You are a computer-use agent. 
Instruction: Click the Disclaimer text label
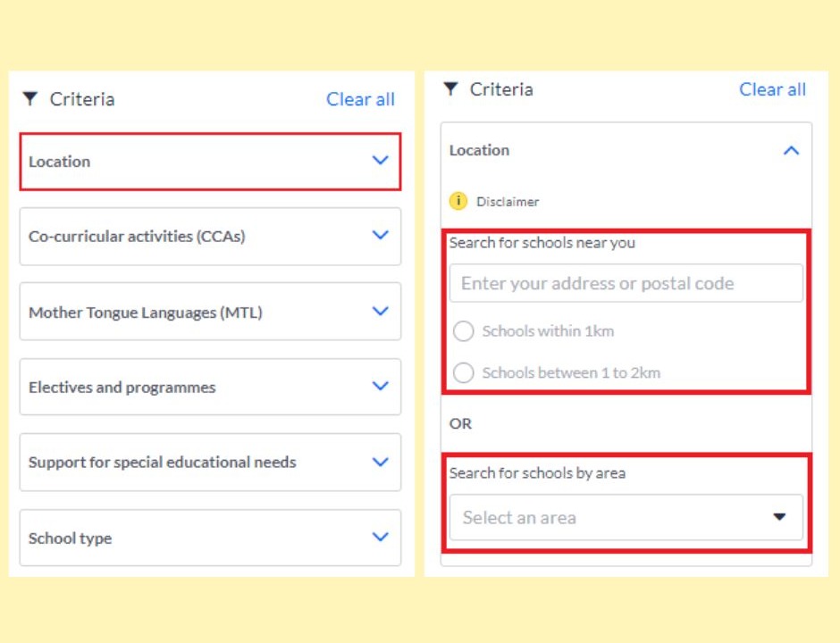pyautogui.click(x=508, y=202)
